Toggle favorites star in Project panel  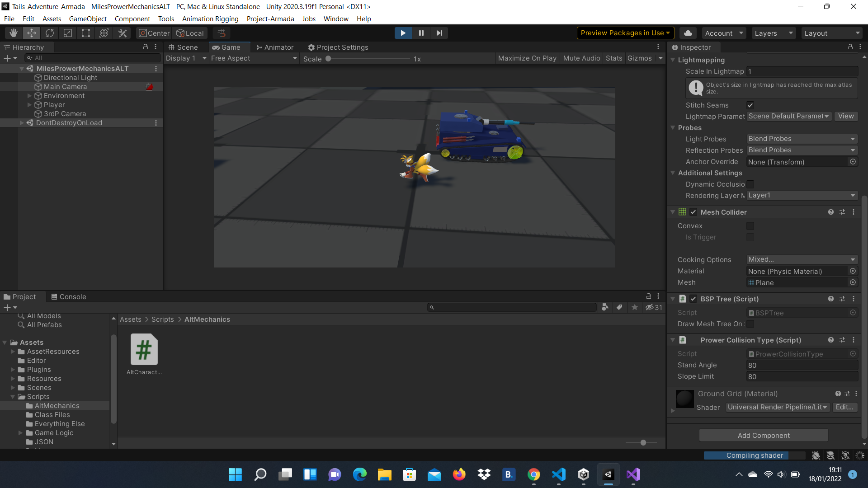[x=635, y=307]
